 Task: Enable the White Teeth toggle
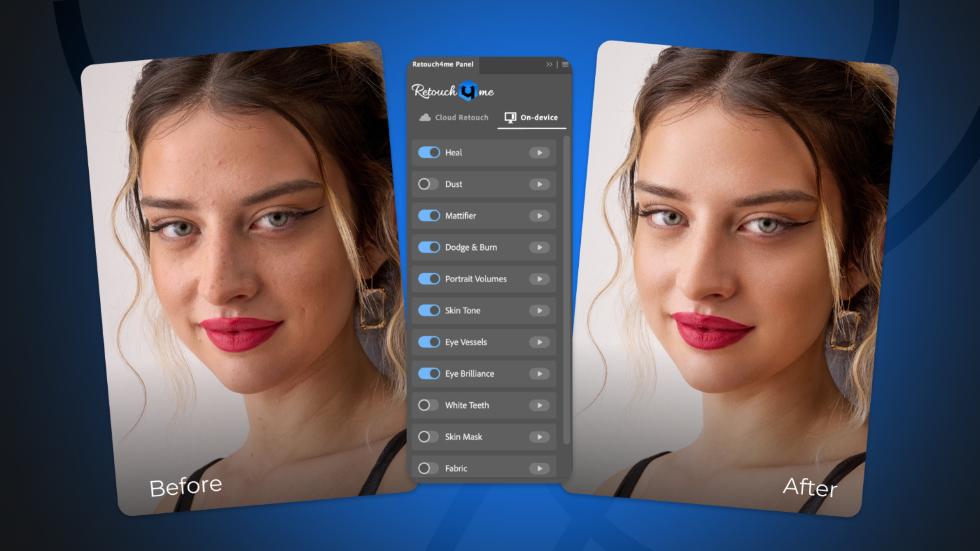coord(428,405)
